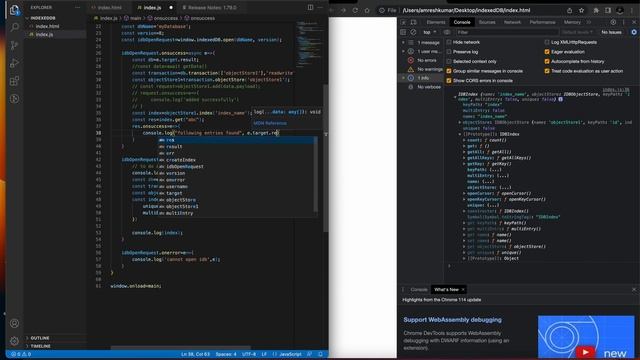Select the result autocomplete suggestion
This screenshot has height=360, width=640.
point(237,147)
